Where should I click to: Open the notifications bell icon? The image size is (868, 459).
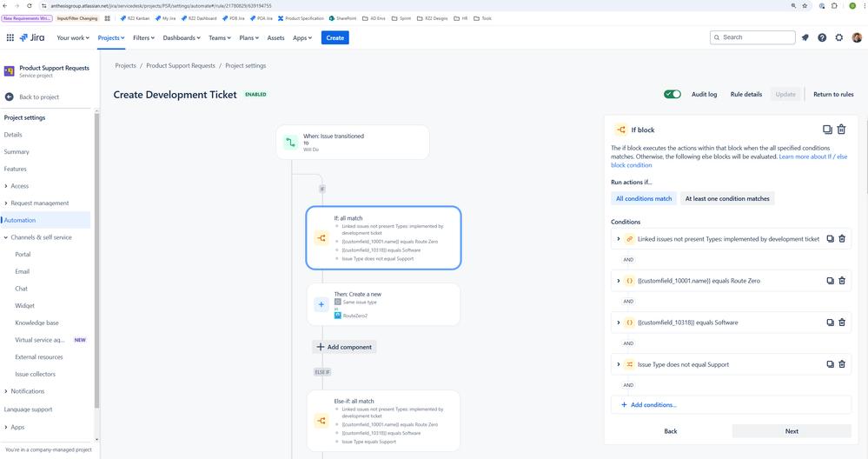coord(805,37)
